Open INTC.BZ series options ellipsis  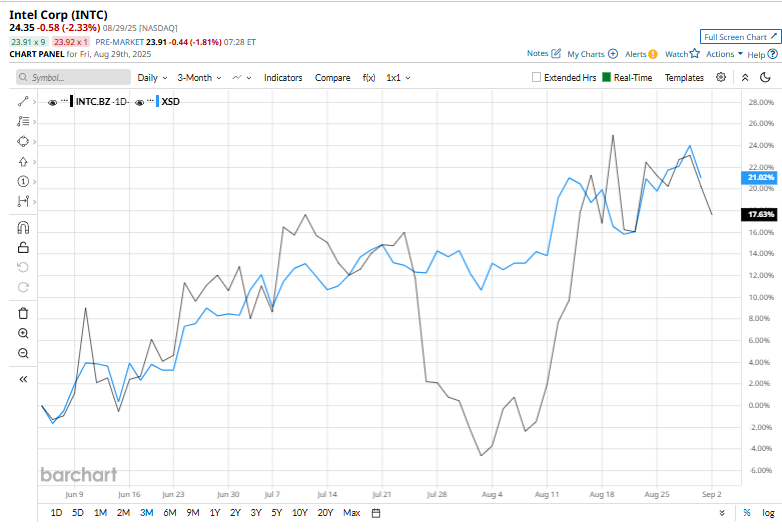tap(64, 101)
